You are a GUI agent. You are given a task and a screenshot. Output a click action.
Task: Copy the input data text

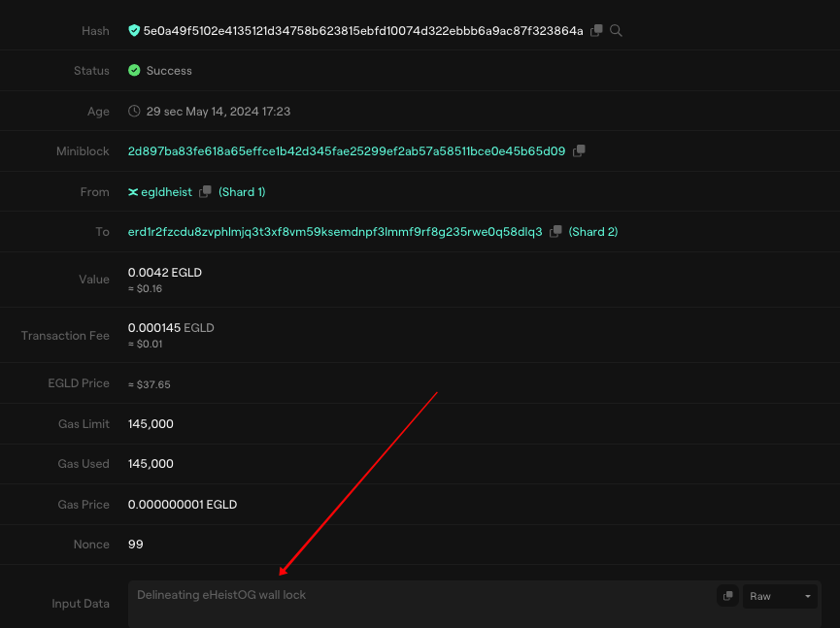[x=727, y=596]
